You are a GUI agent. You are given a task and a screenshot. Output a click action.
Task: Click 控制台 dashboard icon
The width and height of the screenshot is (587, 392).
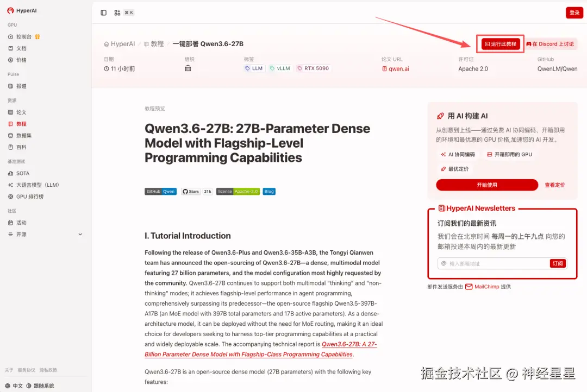tap(10, 37)
